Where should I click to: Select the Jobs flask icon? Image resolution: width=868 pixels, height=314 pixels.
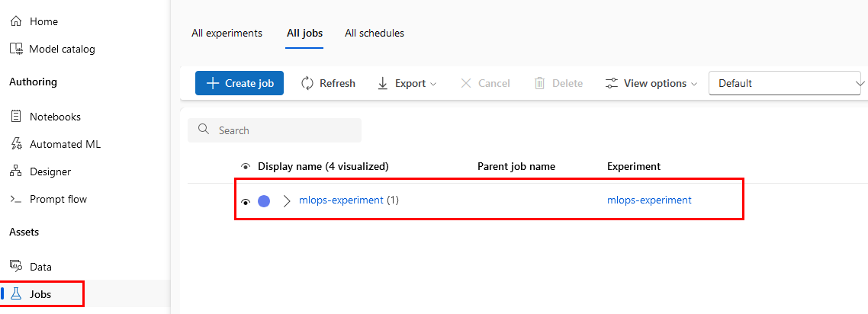click(x=16, y=293)
